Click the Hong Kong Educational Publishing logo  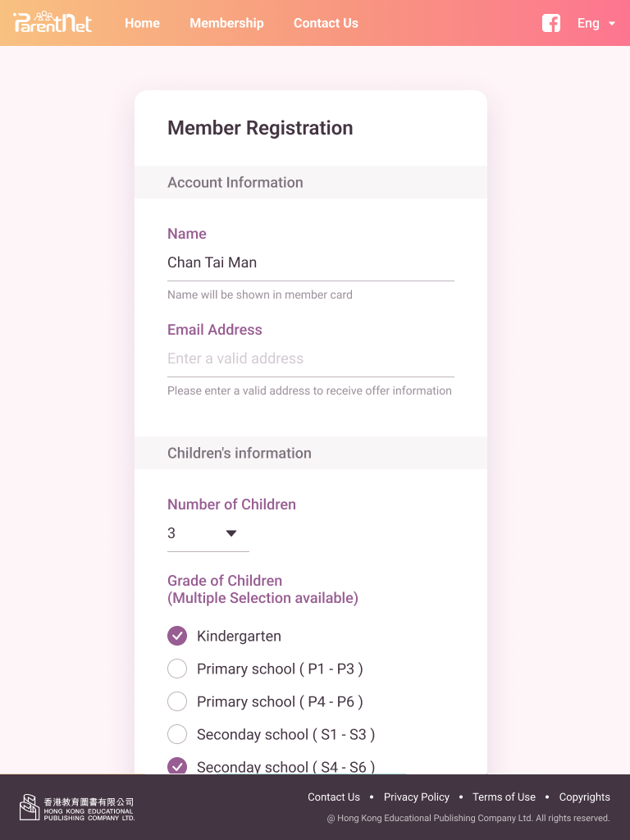77,807
